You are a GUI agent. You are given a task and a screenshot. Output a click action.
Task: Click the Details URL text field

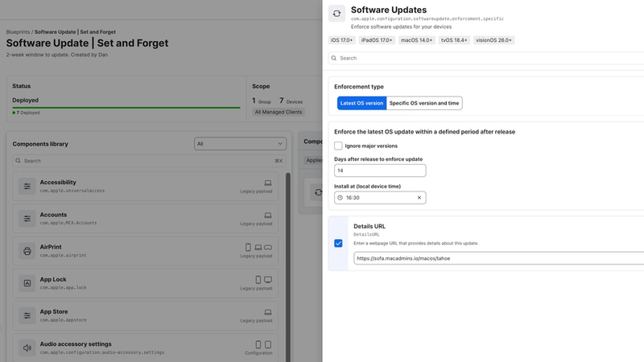coord(498,258)
